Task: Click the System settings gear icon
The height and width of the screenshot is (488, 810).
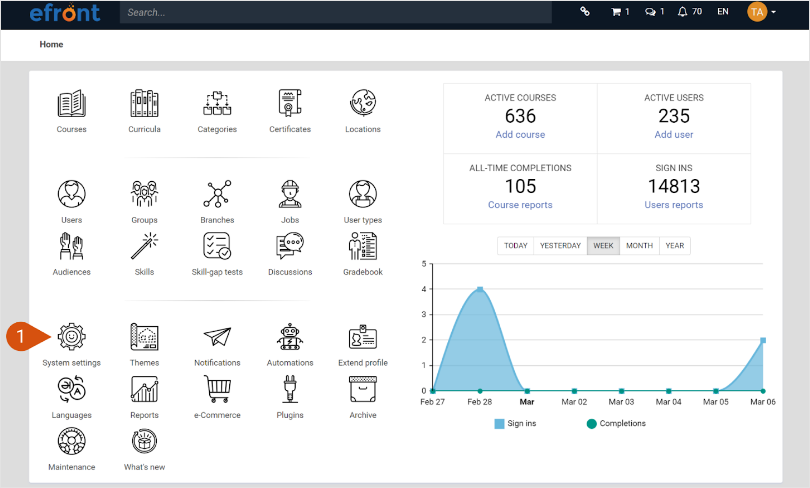Action: [x=71, y=337]
